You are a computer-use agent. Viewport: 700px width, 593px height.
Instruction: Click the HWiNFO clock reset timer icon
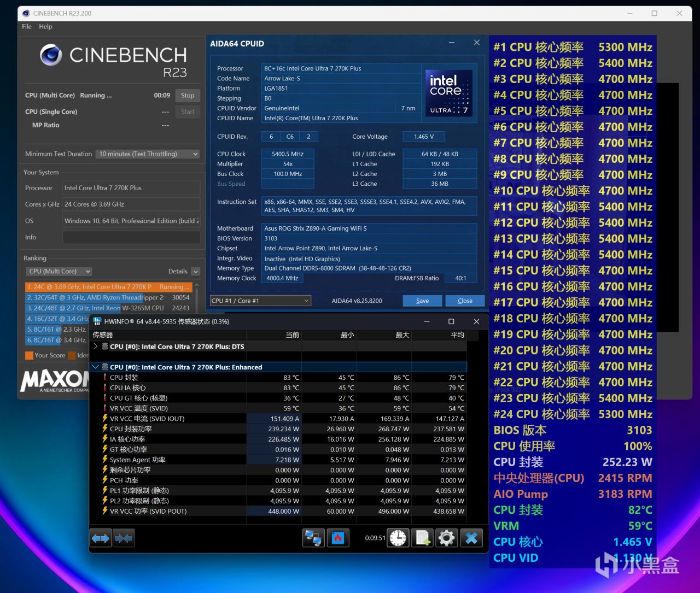pyautogui.click(x=398, y=538)
